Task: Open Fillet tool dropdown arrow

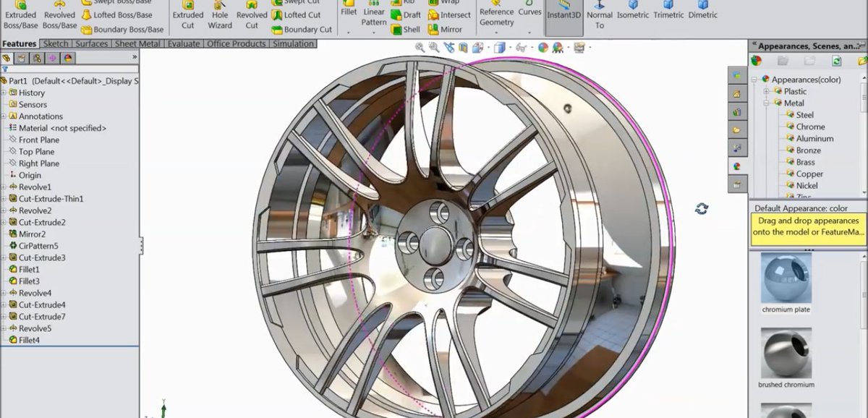Action: 349,32
